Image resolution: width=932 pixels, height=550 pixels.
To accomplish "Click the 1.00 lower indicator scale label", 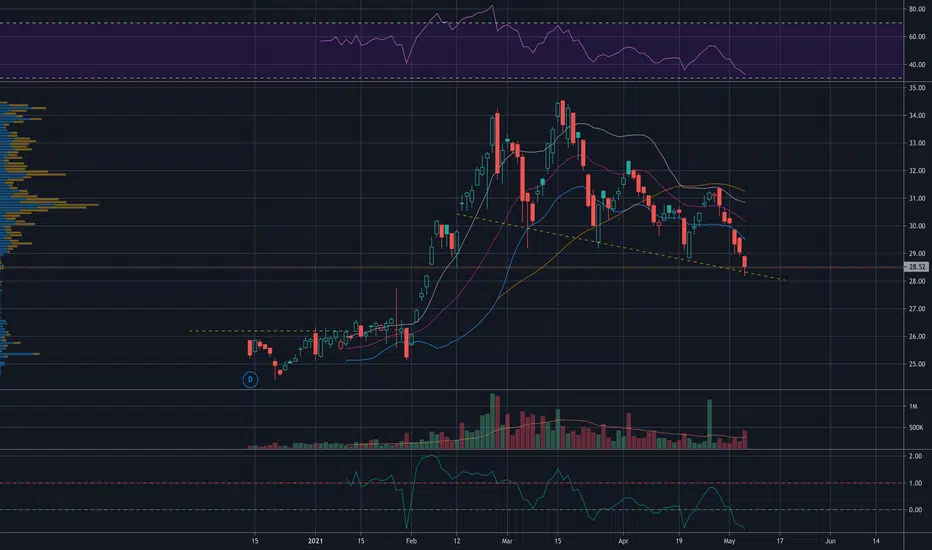I will point(916,483).
